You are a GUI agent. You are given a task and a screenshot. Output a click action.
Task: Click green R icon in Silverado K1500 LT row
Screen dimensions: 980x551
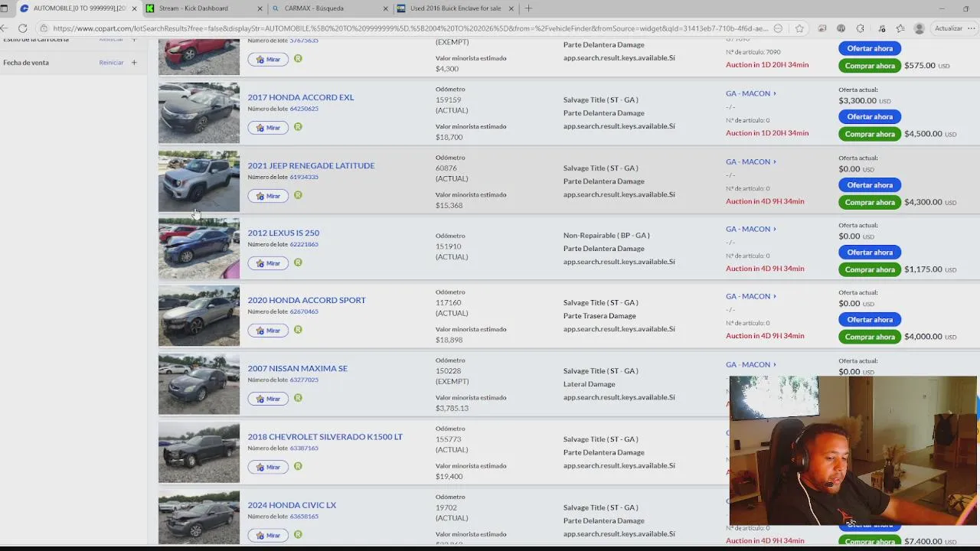298,466
